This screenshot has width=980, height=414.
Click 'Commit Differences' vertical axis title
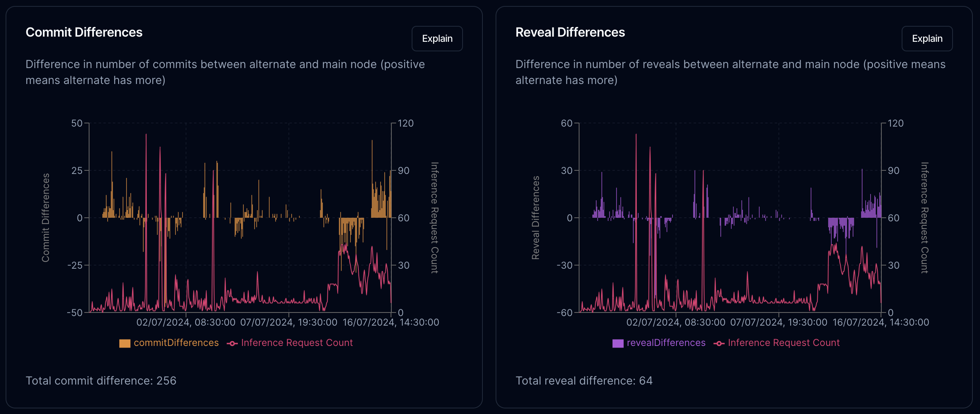[x=46, y=218]
